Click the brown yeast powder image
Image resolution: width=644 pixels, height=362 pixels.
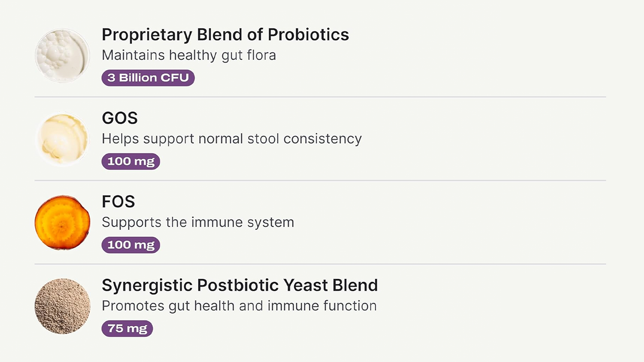tap(62, 306)
